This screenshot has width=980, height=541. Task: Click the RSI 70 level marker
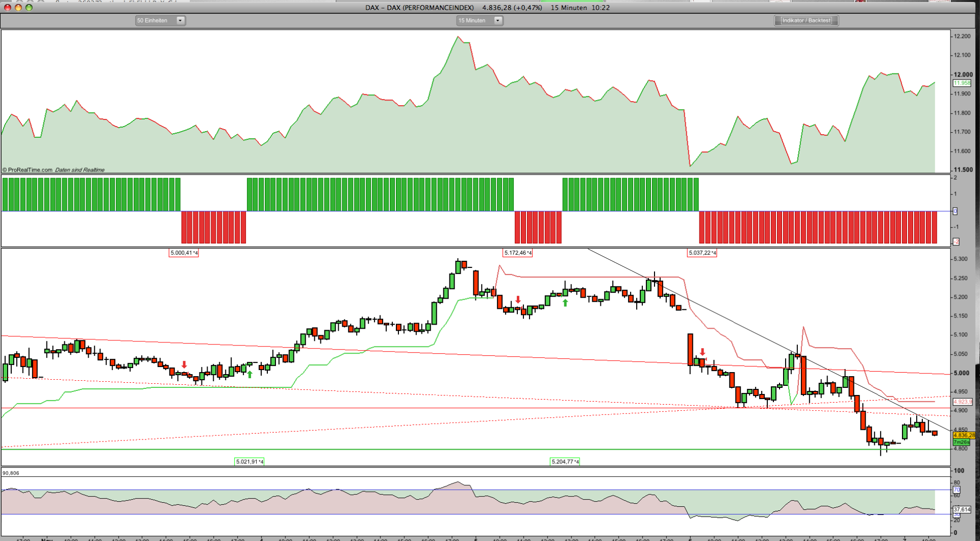tap(957, 489)
